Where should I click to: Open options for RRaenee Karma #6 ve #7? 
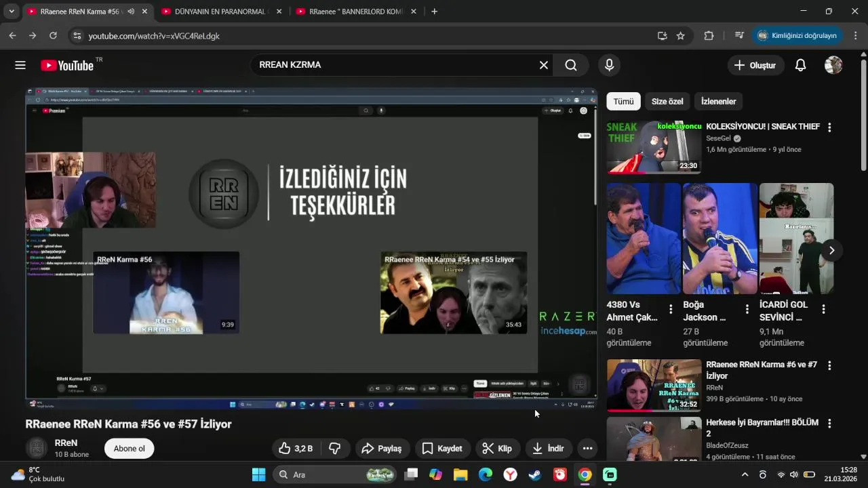[x=829, y=365]
